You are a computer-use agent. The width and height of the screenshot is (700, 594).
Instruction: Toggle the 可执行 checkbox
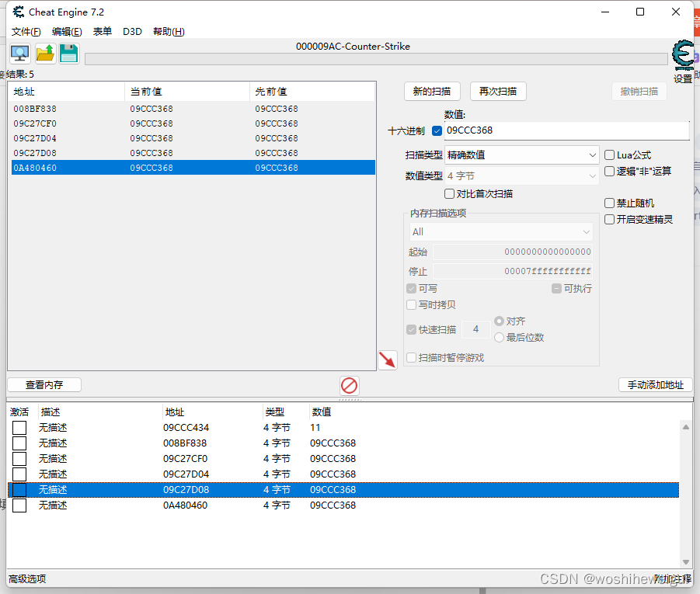pyautogui.click(x=557, y=289)
